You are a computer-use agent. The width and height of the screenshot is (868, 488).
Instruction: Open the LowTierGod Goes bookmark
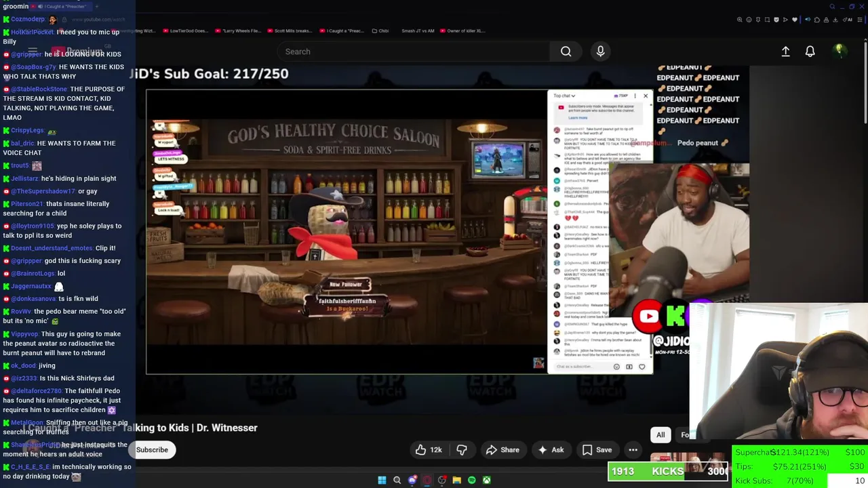point(185,30)
